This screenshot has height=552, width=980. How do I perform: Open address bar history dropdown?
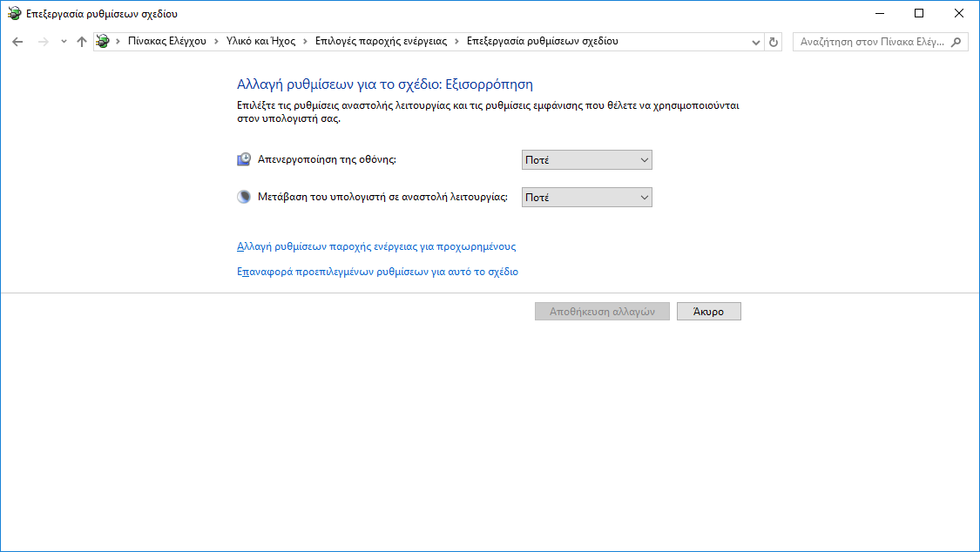point(755,42)
